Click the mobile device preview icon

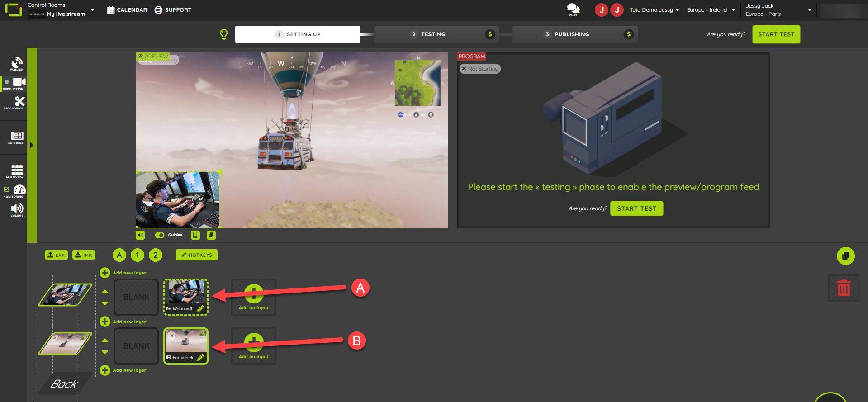195,235
